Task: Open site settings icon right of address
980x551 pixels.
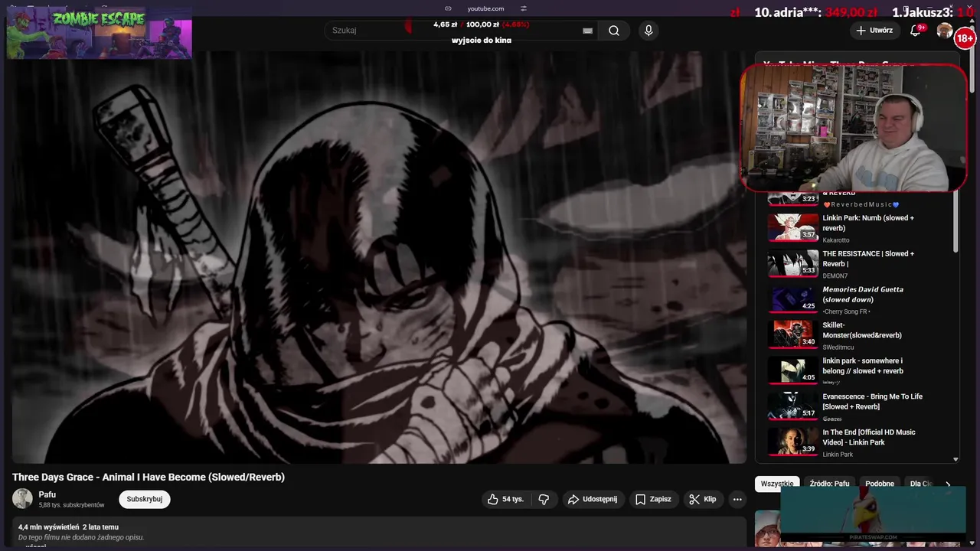Action: pos(524,8)
